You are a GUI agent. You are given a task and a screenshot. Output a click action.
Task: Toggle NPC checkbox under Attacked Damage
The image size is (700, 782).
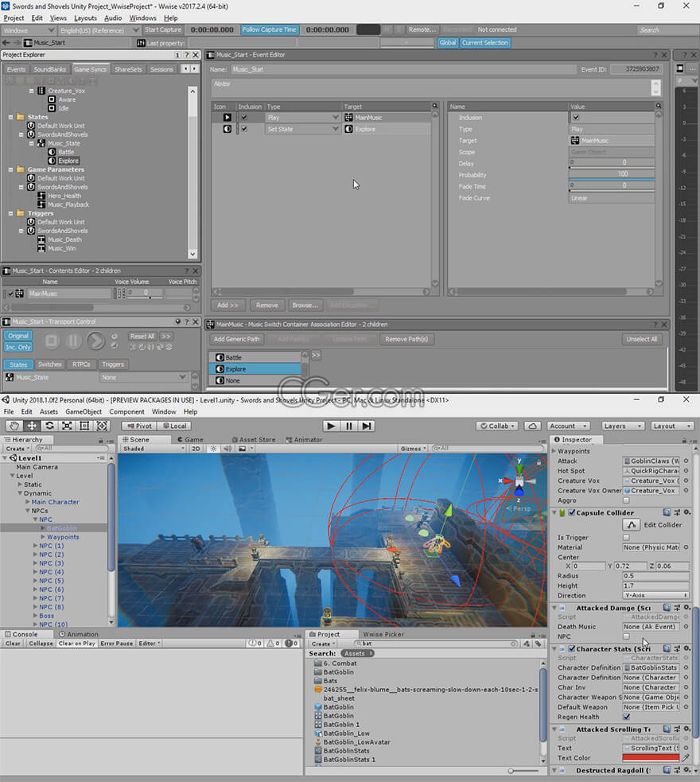tap(626, 636)
